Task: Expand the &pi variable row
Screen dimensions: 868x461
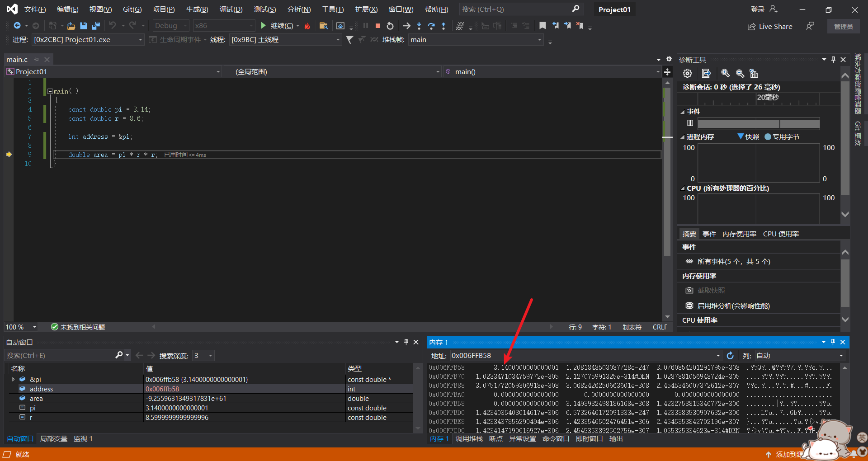Action: pyautogui.click(x=13, y=380)
